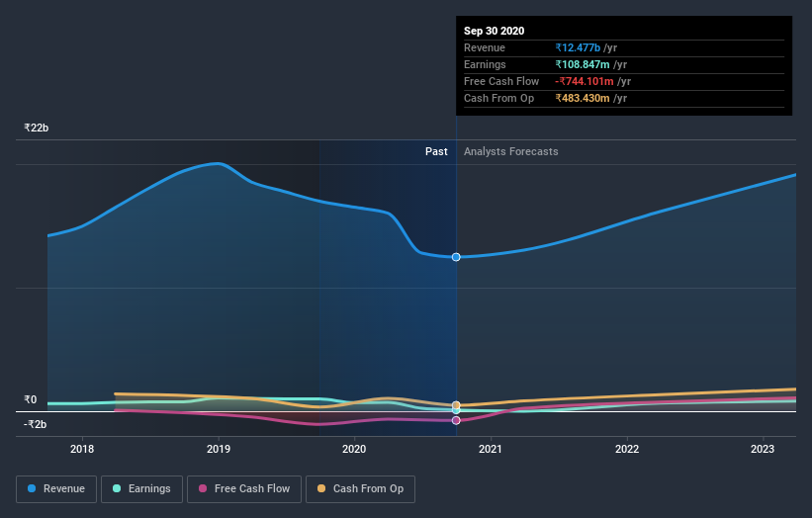Click the 2020 axis label
Image resolution: width=812 pixels, height=518 pixels.
354,449
